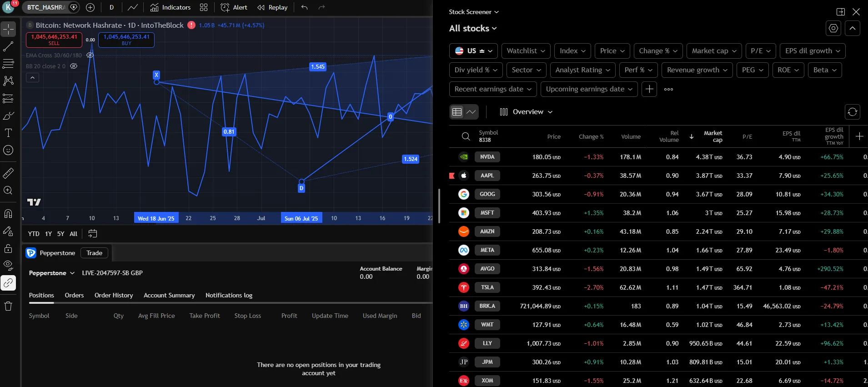Collapse the screener filters panel
This screenshot has width=868, height=387.
[x=853, y=28]
